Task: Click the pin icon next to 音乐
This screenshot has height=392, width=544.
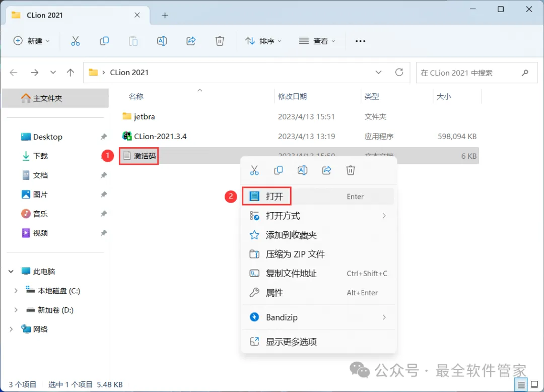Action: pos(103,214)
